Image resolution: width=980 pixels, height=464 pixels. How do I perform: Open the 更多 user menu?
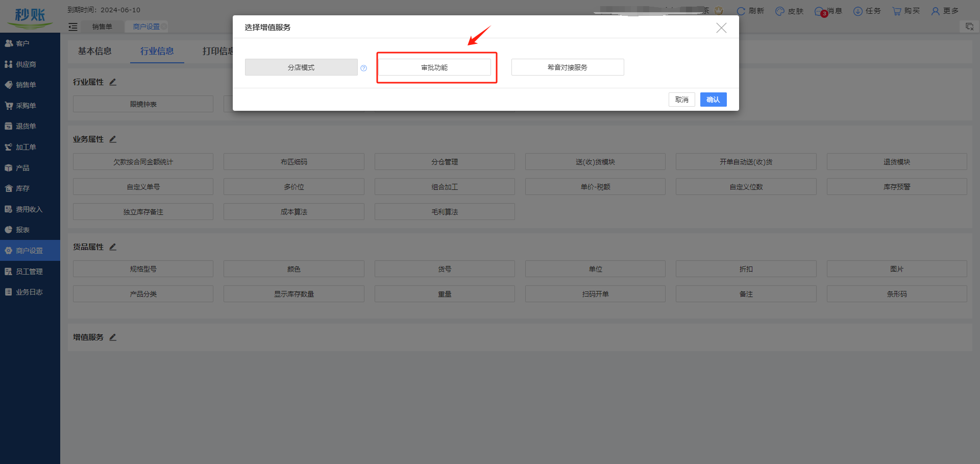pos(945,11)
